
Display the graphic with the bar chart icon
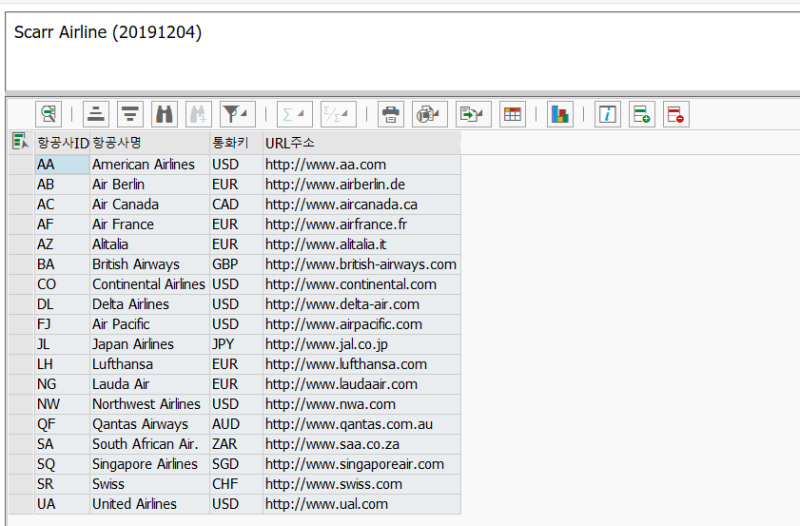(560, 114)
